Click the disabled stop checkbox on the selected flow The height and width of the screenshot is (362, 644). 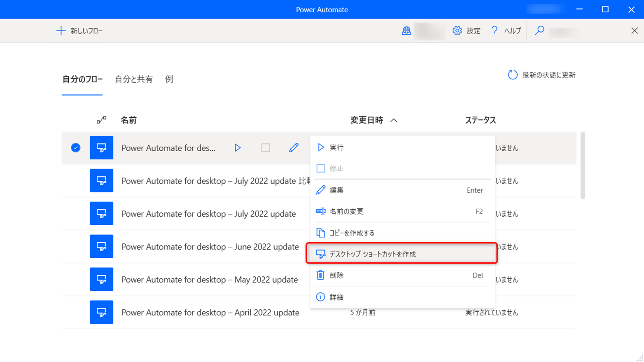click(x=266, y=148)
